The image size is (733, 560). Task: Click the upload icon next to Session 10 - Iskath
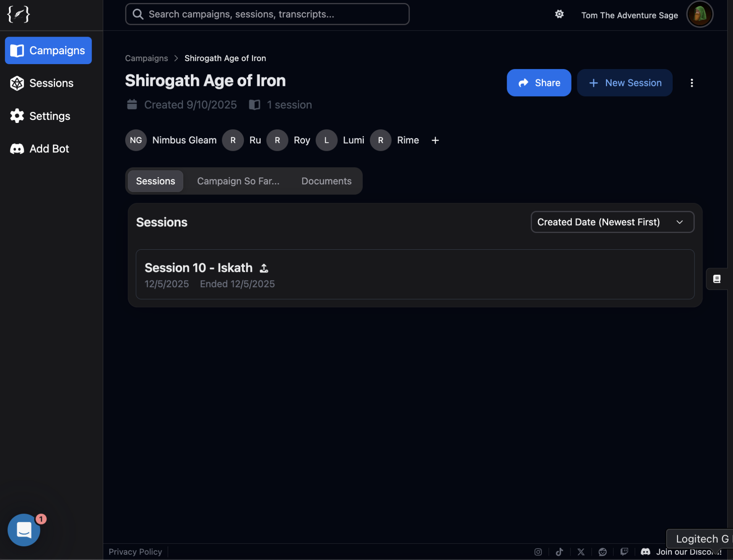pyautogui.click(x=264, y=268)
